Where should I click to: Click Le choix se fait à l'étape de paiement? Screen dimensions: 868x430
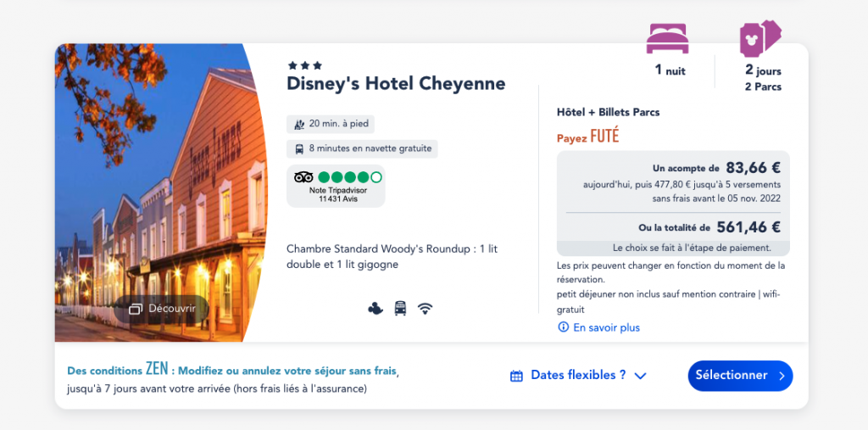coord(692,248)
